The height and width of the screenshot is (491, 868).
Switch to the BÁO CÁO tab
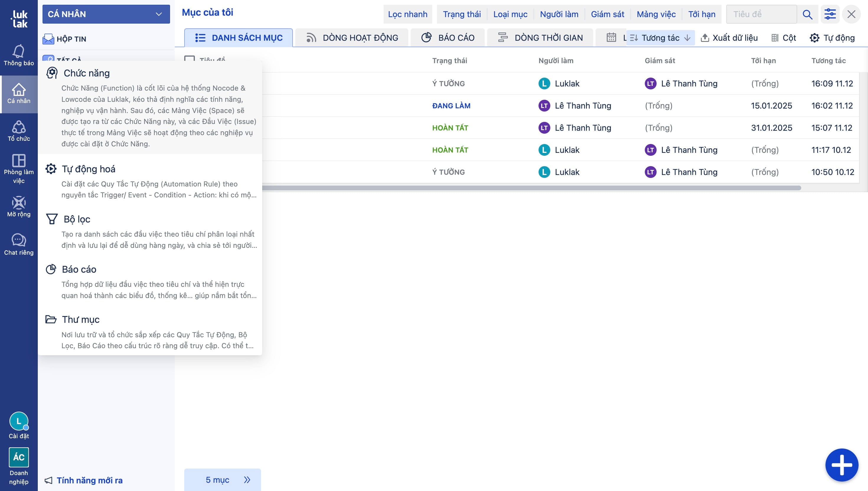[x=448, y=38]
